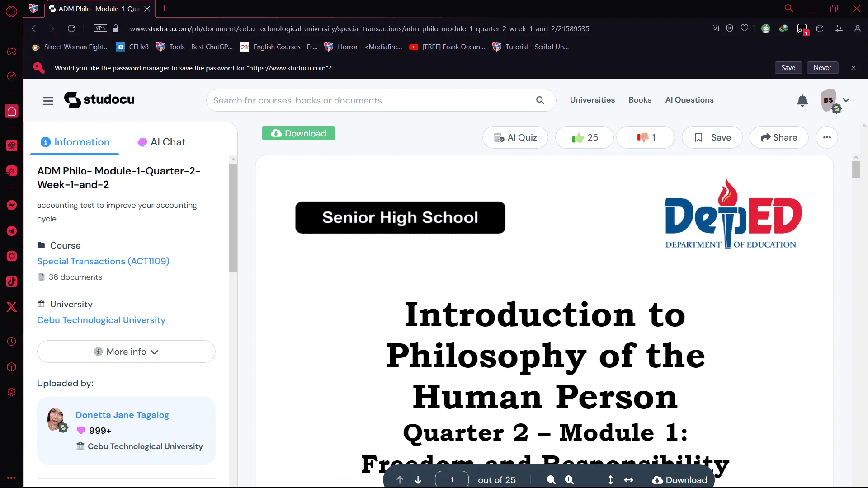868x488 pixels.
Task: Click Never on password manager prompt
Action: [x=822, y=68]
